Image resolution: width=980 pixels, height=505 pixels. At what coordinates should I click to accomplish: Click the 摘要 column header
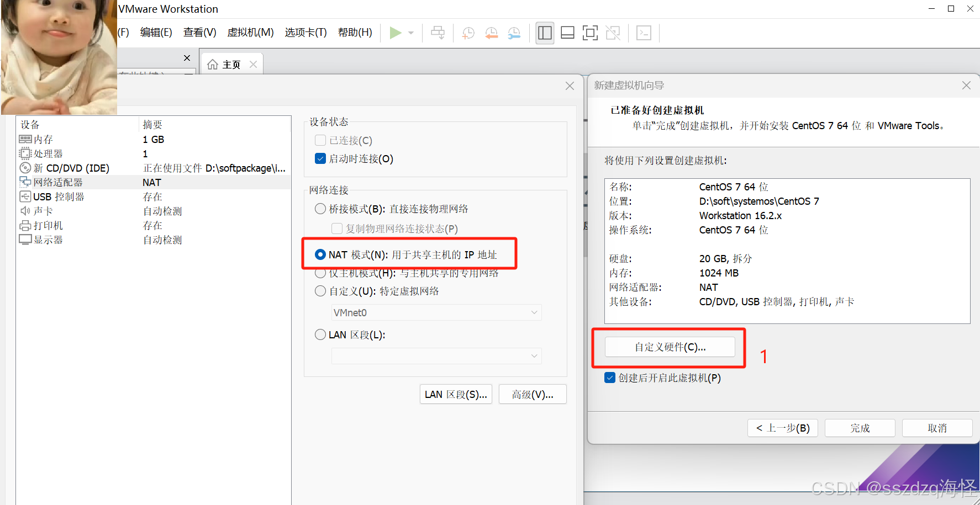(214, 125)
